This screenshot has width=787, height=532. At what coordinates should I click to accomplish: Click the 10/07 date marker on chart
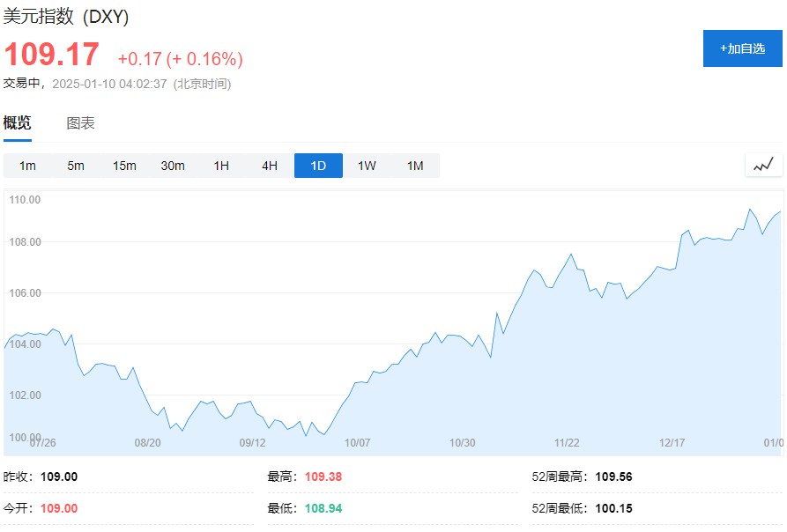click(358, 443)
